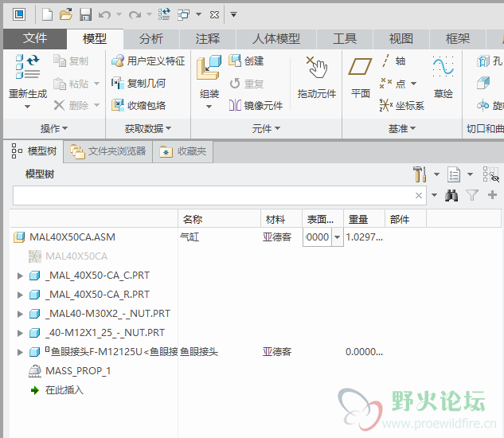Select the 模型树 model tree tab
Screen dimensions: 504x438
pyautogui.click(x=33, y=151)
